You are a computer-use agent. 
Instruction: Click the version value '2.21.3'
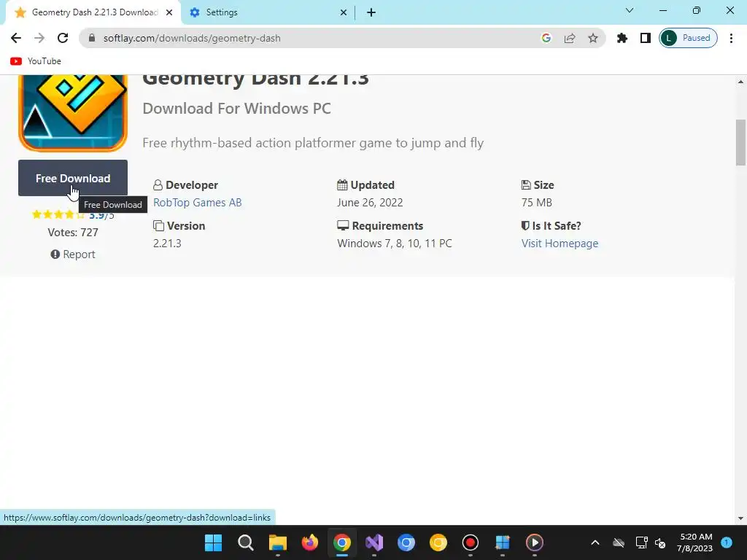167,244
